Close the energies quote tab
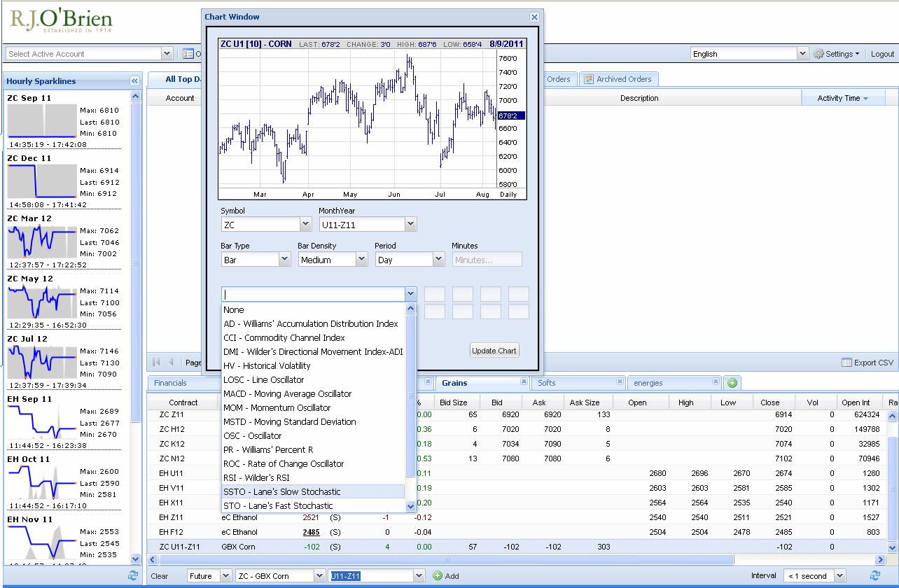The image size is (899, 588). pos(715,381)
